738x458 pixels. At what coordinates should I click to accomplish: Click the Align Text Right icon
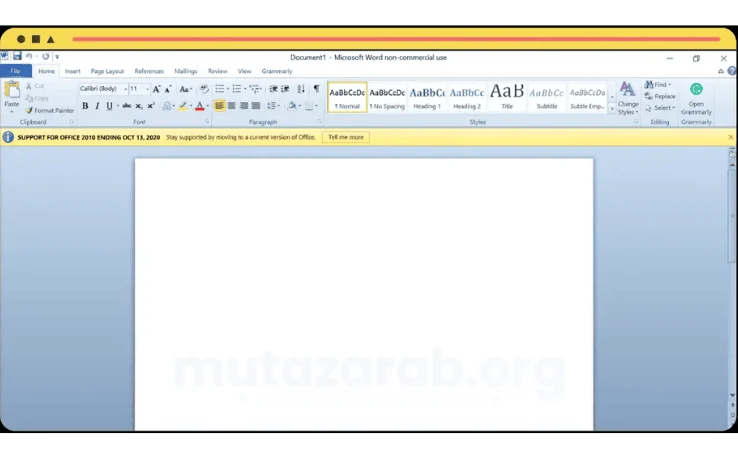(x=244, y=106)
